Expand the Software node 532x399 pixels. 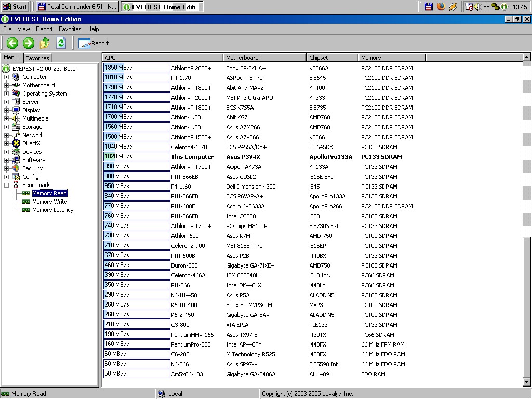pos(6,160)
